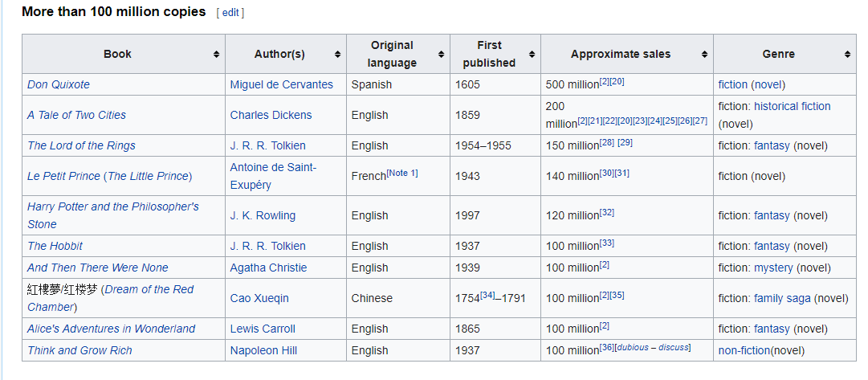Open Miguel de Cervantes author link
This screenshot has height=380, width=868.
click(x=282, y=84)
